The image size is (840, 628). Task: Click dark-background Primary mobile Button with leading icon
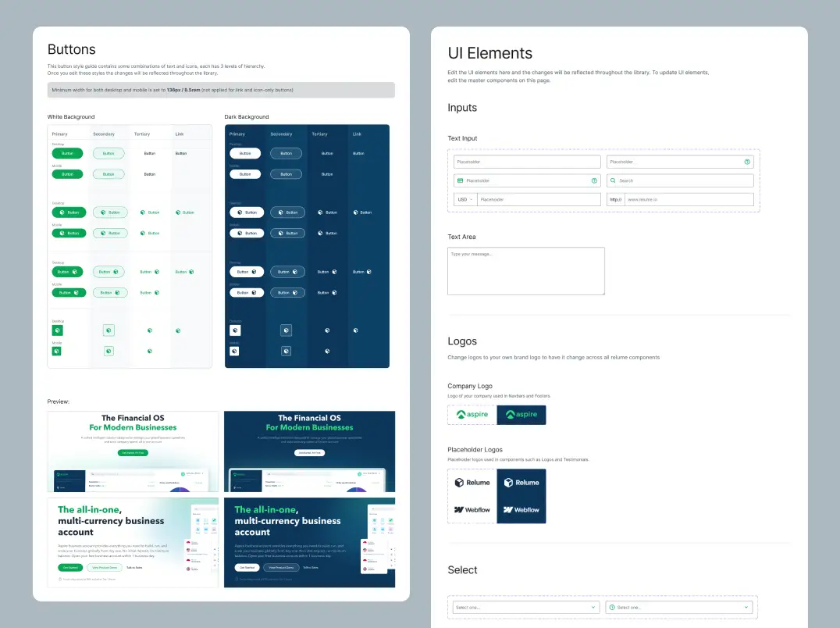247,233
